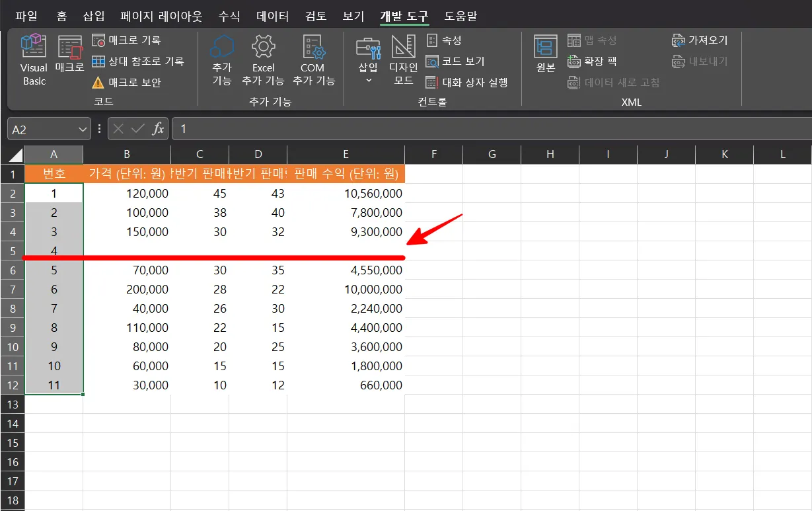Open the XML 원본 (Source) pane
Viewport: 812px width, 511px height.
click(544, 59)
